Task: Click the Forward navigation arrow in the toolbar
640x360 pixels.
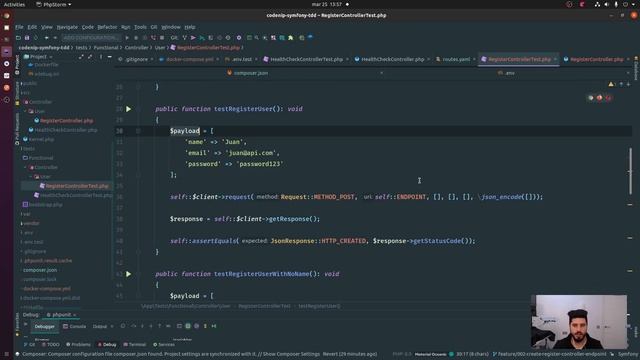Action: 55,38
